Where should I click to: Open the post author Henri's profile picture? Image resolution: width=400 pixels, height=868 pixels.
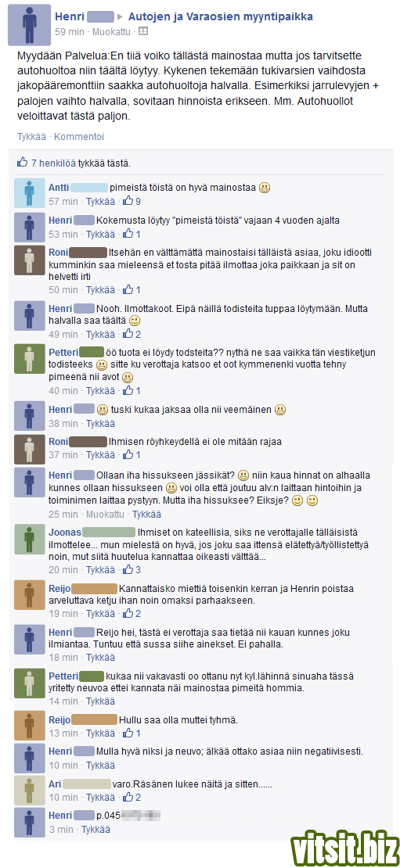pos(30,25)
